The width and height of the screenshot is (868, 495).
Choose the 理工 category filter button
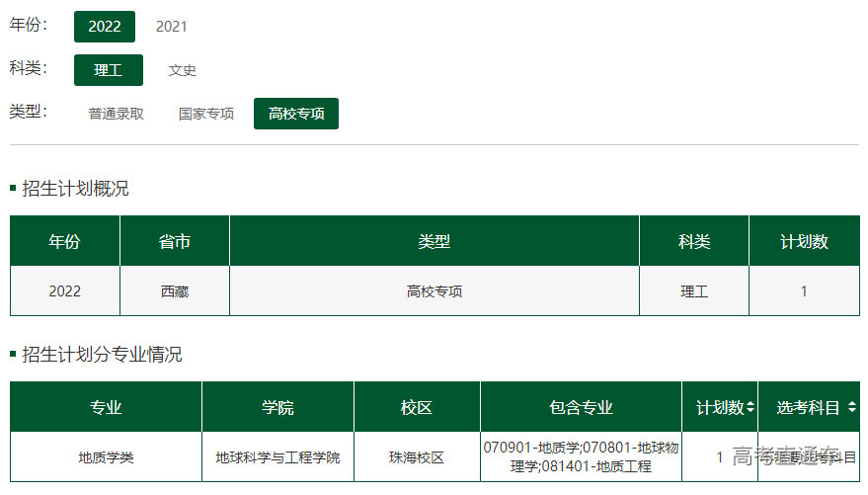[x=108, y=70]
